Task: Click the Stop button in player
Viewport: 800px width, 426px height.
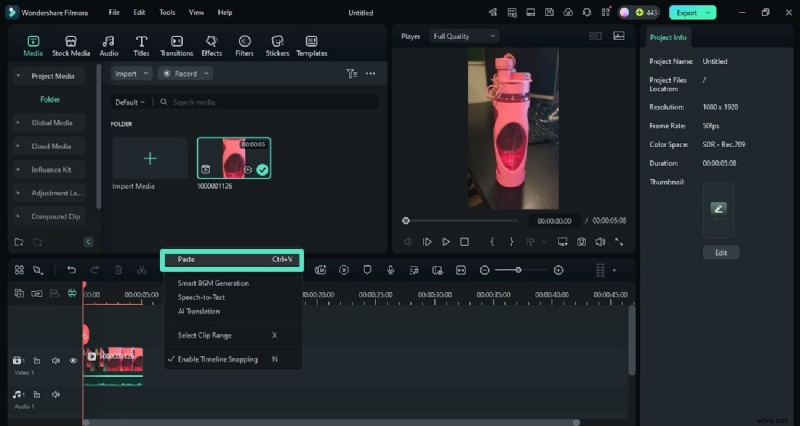Action: (464, 242)
